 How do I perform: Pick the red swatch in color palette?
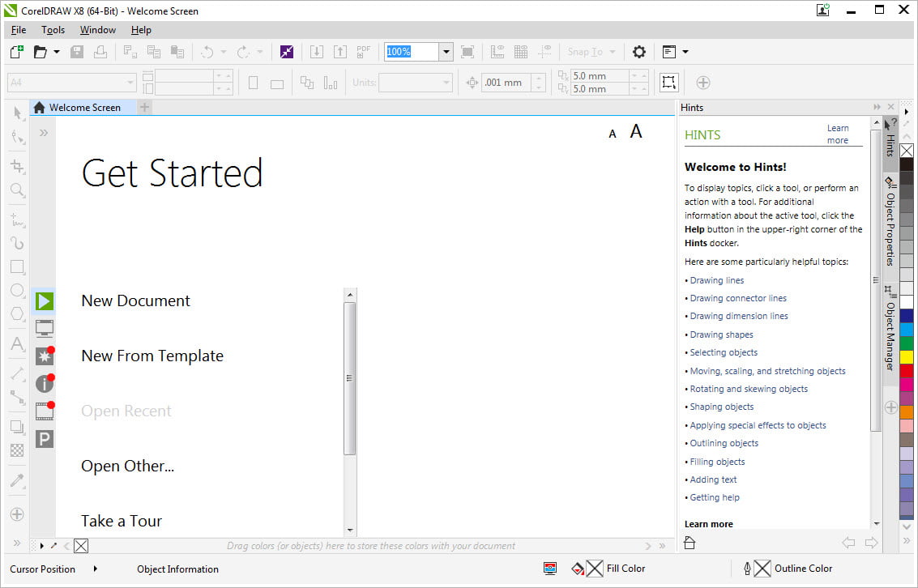[907, 370]
